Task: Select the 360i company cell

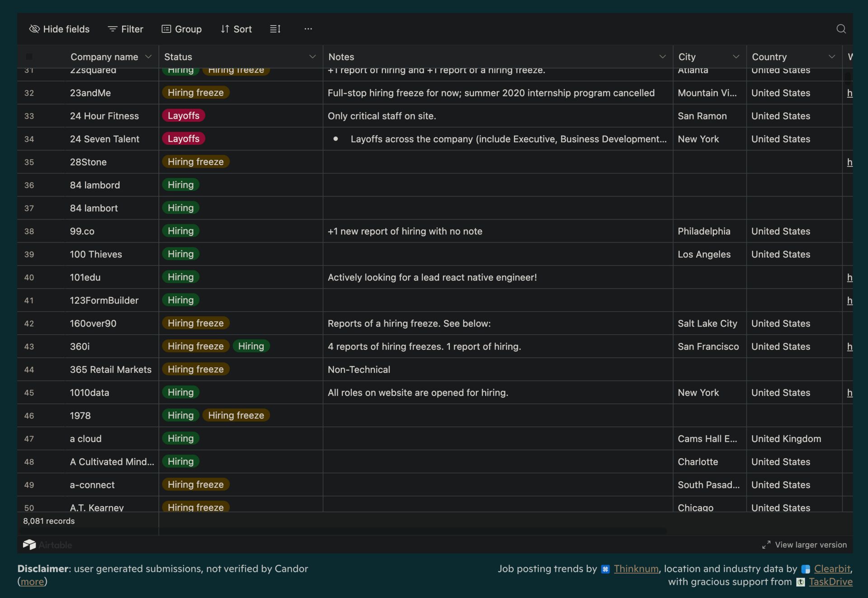Action: [x=111, y=346]
